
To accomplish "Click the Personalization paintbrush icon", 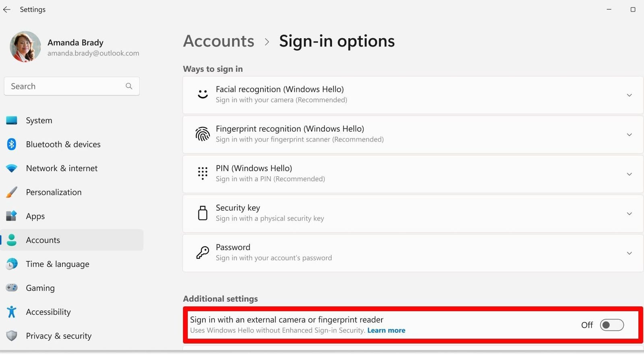I will (x=12, y=192).
